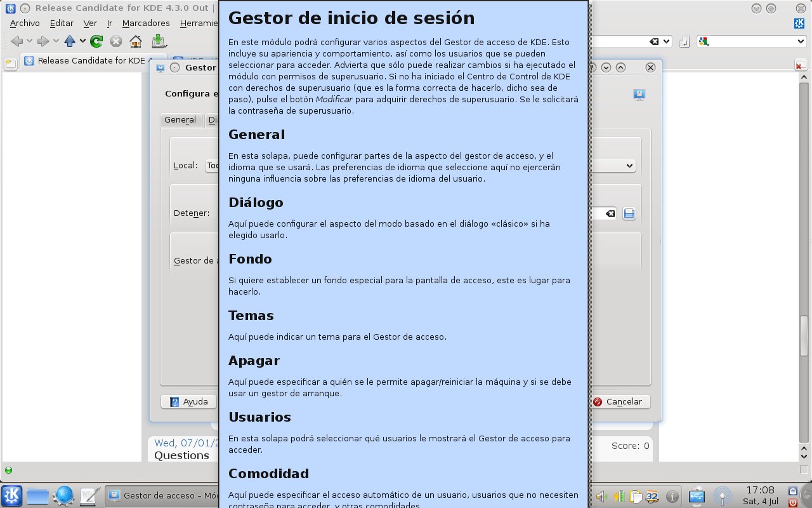
Task: Launch the globe web browser panel icon
Action: click(x=64, y=495)
